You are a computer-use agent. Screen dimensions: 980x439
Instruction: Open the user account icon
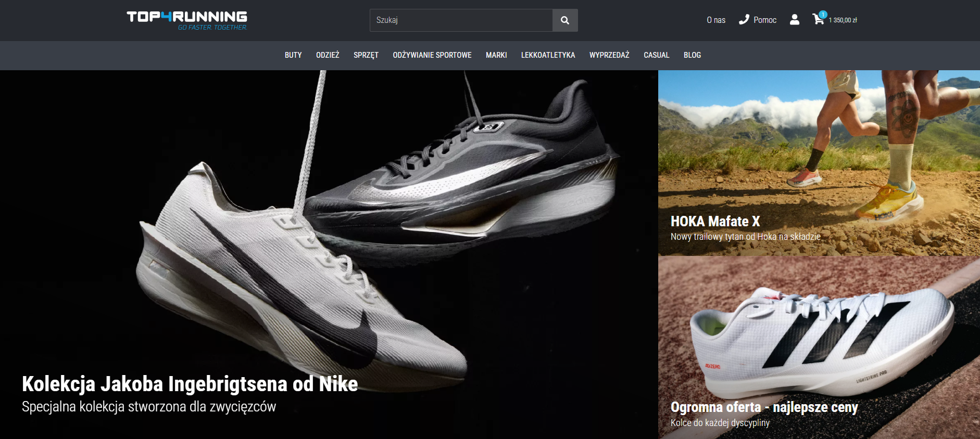pyautogui.click(x=794, y=20)
